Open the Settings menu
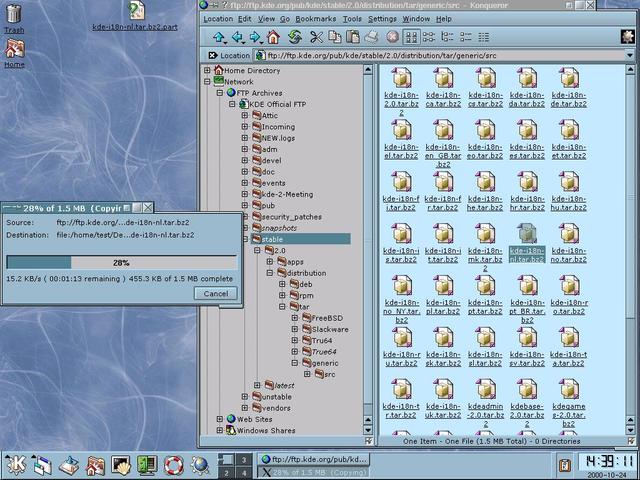Screen dimensions: 640x480 (382, 19)
